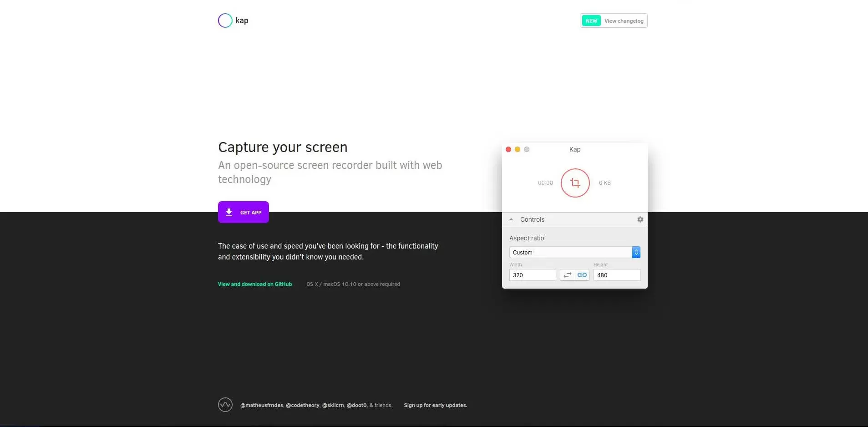868x427 pixels.
Task: Open View and download on GitHub
Action: coord(255,284)
